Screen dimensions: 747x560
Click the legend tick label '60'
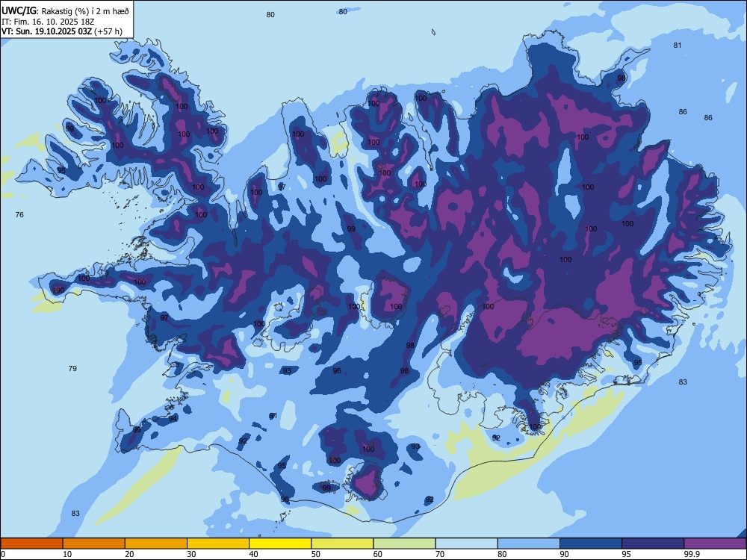tap(378, 554)
